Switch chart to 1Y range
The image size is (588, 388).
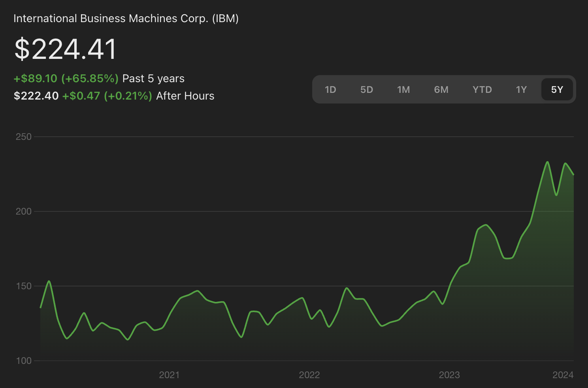[521, 90]
